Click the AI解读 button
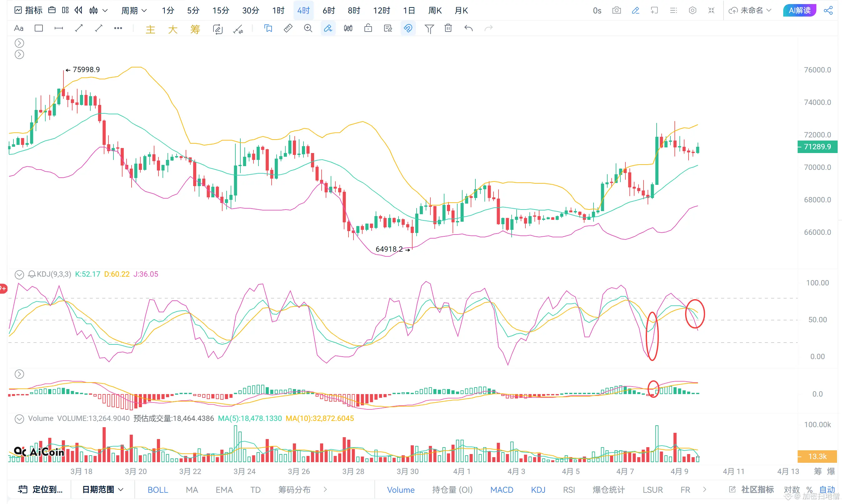Viewport: 842px width, 504px height. tap(799, 11)
